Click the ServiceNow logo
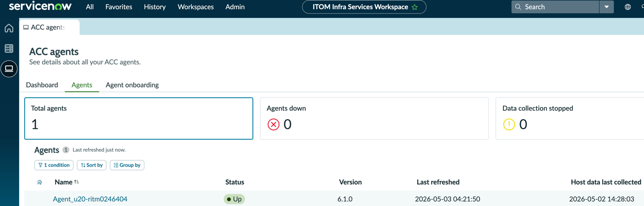This screenshot has width=644, height=206. (x=40, y=6)
